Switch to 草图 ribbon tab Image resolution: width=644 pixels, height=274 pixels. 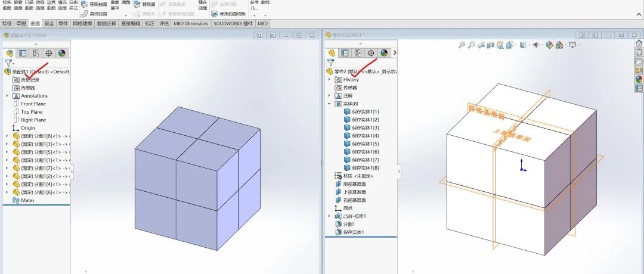21,24
